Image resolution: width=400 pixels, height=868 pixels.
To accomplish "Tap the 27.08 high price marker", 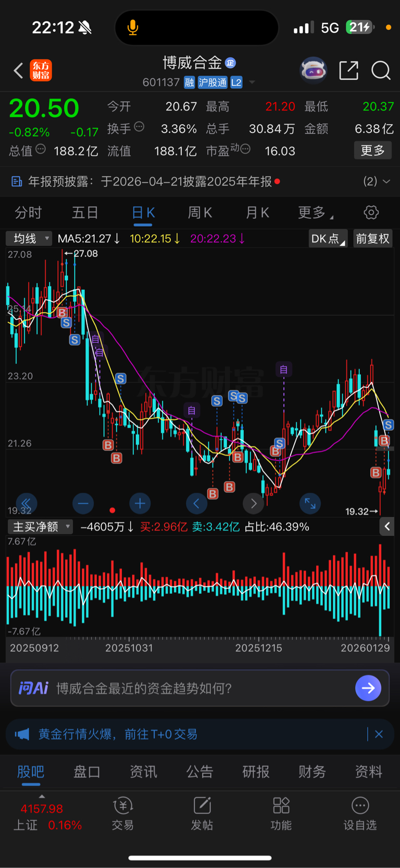I will pyautogui.click(x=81, y=253).
